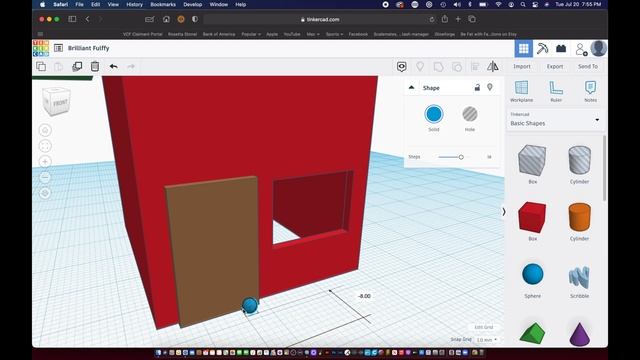
Task: Pick the striped hole Cylinder shape
Action: 580,160
